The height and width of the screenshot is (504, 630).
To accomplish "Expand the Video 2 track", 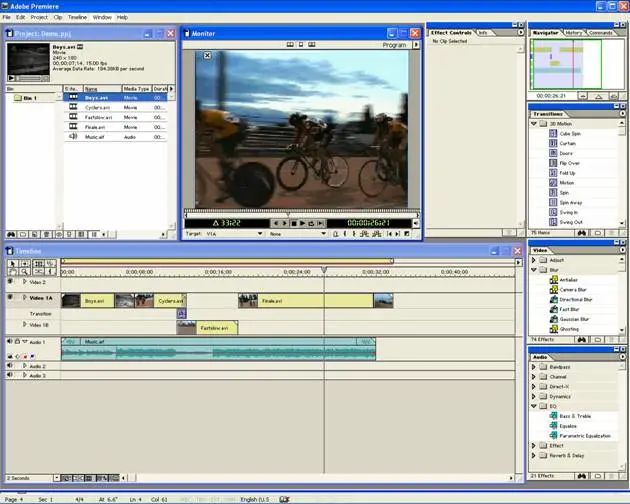I will [x=25, y=282].
